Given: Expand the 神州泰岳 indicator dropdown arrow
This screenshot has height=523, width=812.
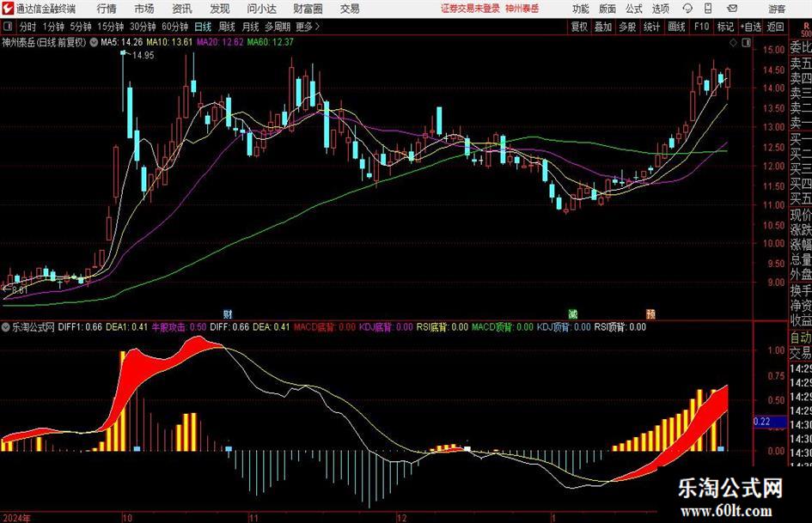Looking at the screenshot, I should (x=94, y=42).
